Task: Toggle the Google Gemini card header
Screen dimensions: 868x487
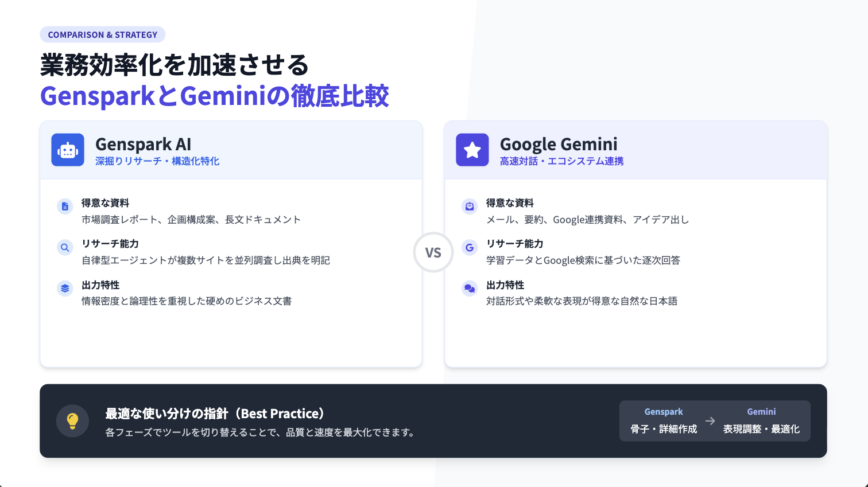Action: (x=635, y=150)
